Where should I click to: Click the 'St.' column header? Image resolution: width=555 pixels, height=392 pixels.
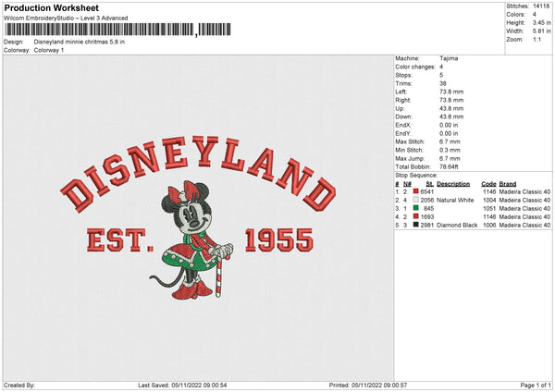tap(430, 184)
